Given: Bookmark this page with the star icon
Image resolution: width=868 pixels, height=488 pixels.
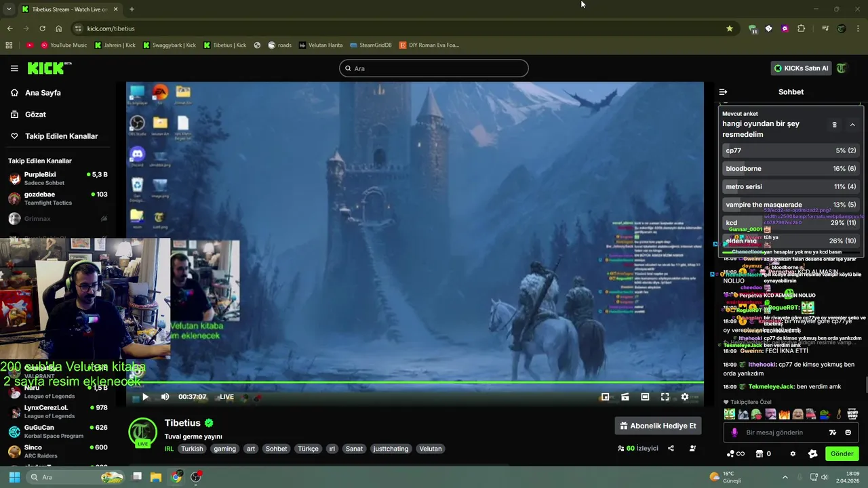Looking at the screenshot, I should point(730,28).
